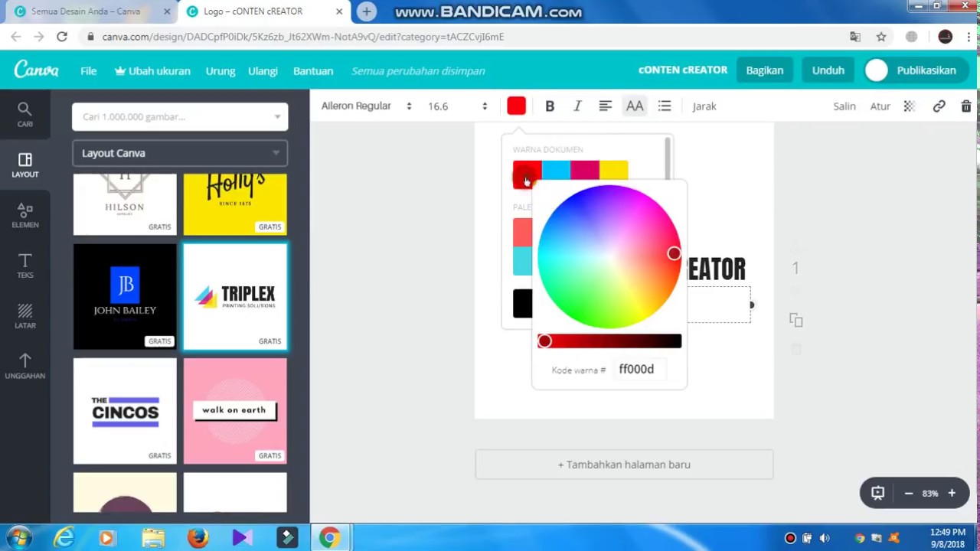
Task: Click the translate page icon
Action: point(855,37)
